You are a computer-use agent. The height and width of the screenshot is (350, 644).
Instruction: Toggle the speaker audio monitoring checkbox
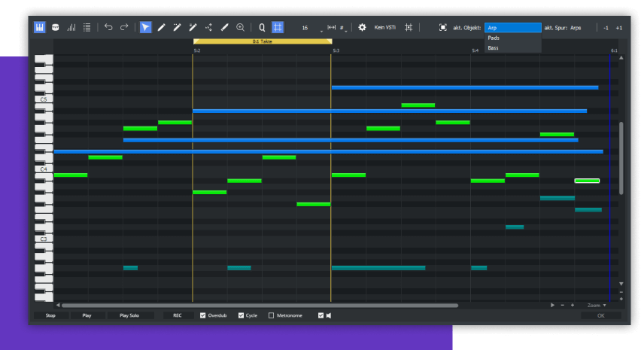[x=320, y=315]
